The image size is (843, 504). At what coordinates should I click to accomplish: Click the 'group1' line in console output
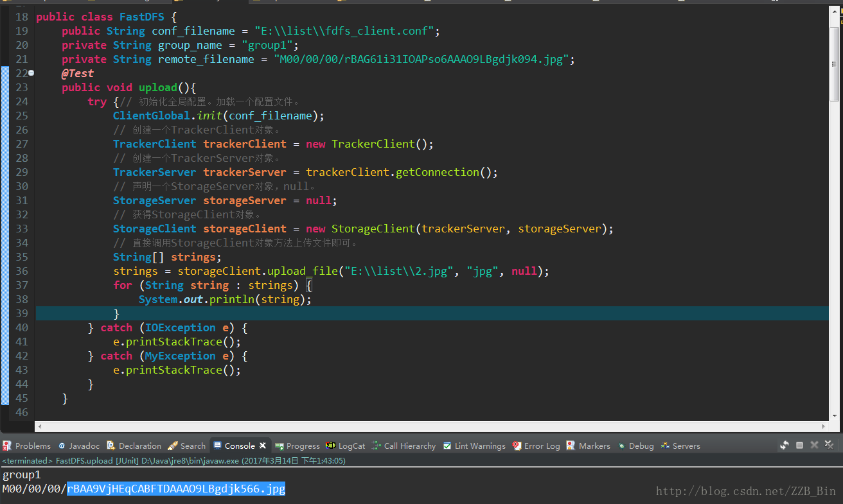[x=22, y=475]
